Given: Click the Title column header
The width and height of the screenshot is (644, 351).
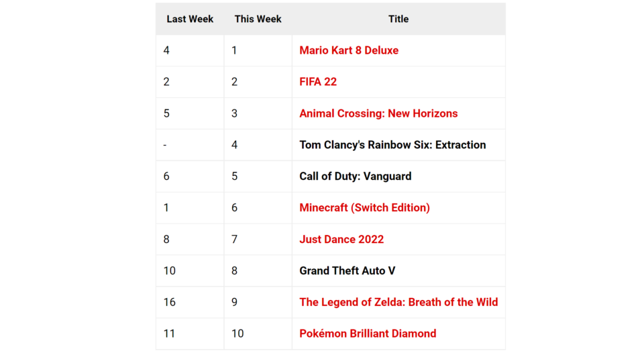Looking at the screenshot, I should (398, 19).
